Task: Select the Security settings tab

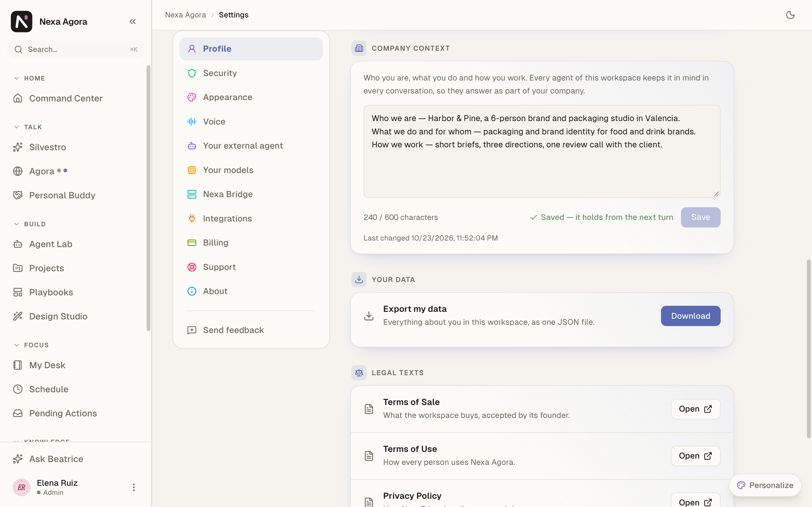Action: point(251,73)
